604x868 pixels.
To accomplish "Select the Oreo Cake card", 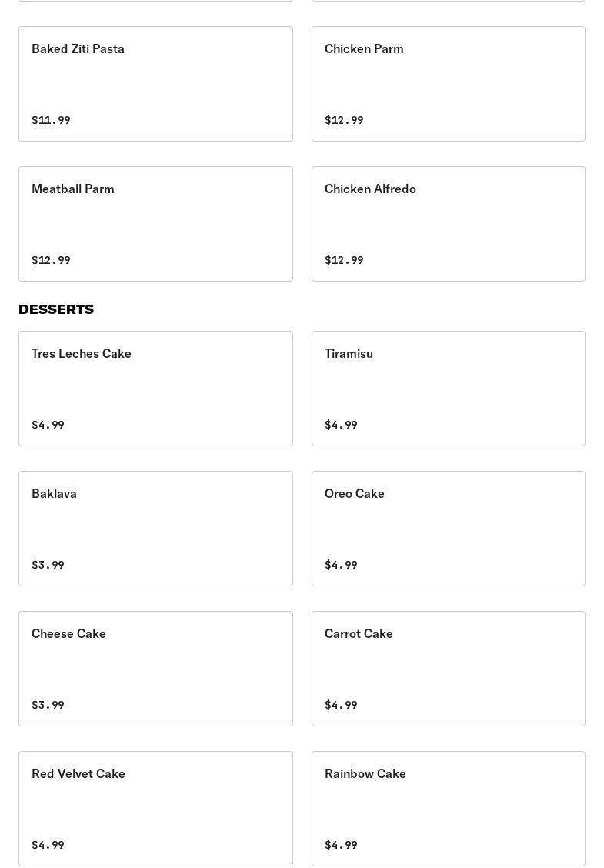I will [x=448, y=529].
